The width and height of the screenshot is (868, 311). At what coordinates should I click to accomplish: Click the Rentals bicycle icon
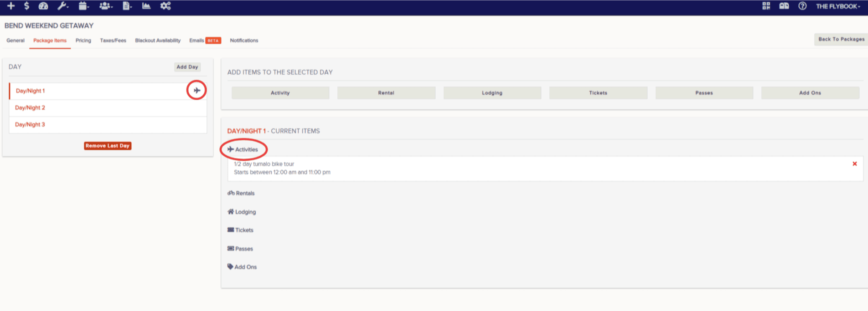[231, 193]
